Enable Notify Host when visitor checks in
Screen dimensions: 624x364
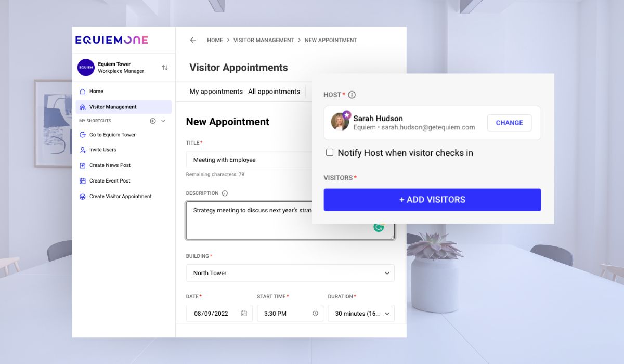click(330, 152)
